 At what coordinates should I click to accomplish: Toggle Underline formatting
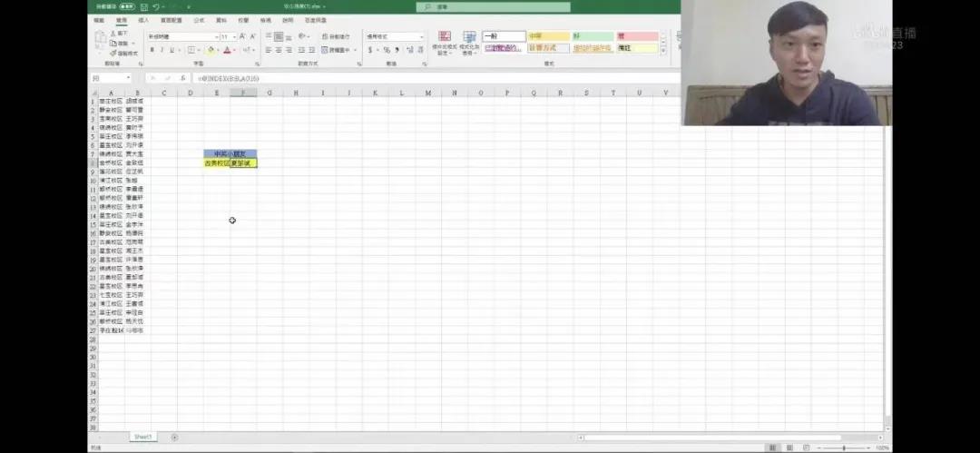[x=171, y=50]
